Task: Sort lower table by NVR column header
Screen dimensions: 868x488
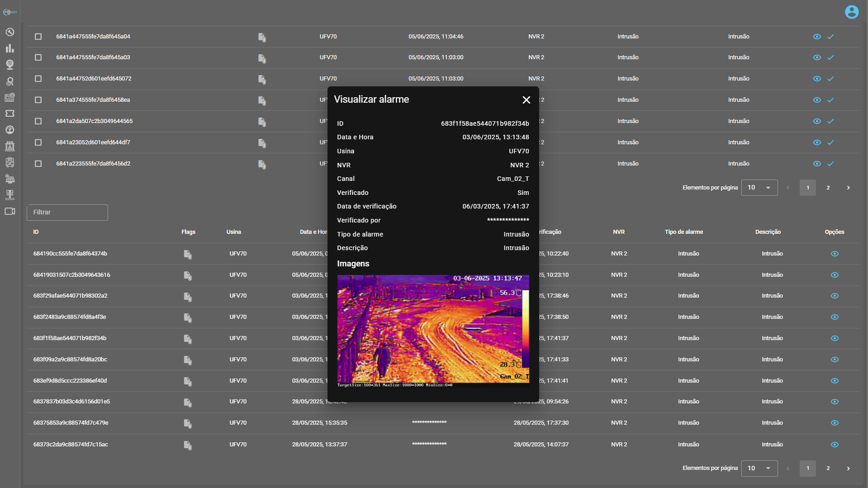Action: tap(618, 232)
